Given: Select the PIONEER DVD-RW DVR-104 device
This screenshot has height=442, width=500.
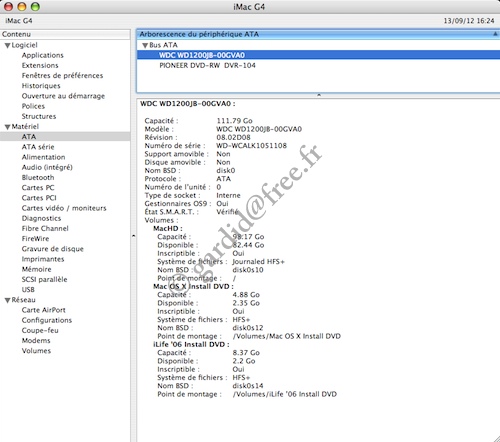Looking at the screenshot, I should click(x=207, y=65).
